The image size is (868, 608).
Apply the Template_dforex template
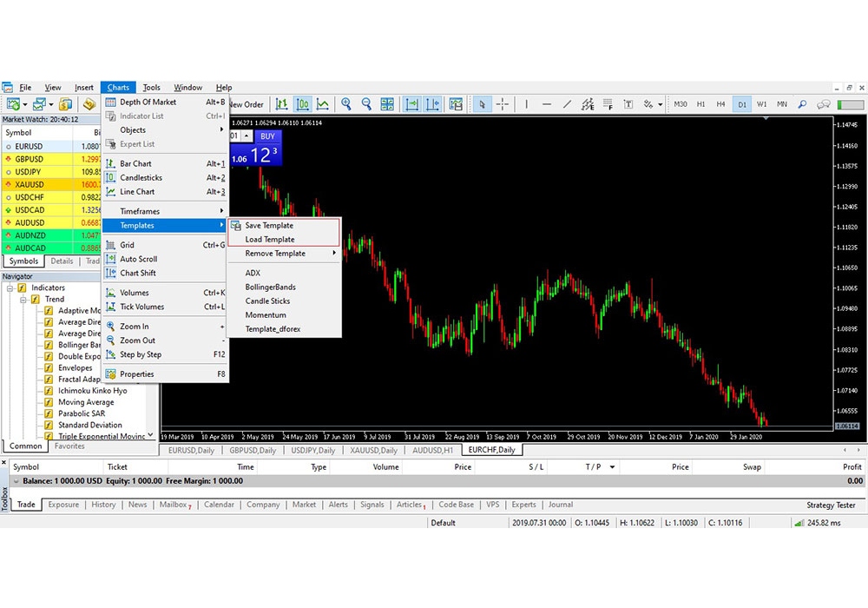(284, 329)
